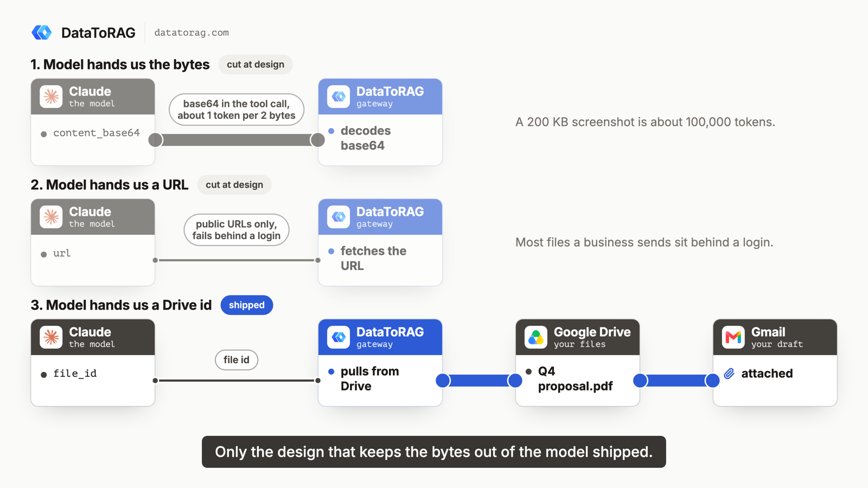Viewport: 868px width, 488px height.
Task: Click the paperclip attachment icon
Action: tap(730, 374)
